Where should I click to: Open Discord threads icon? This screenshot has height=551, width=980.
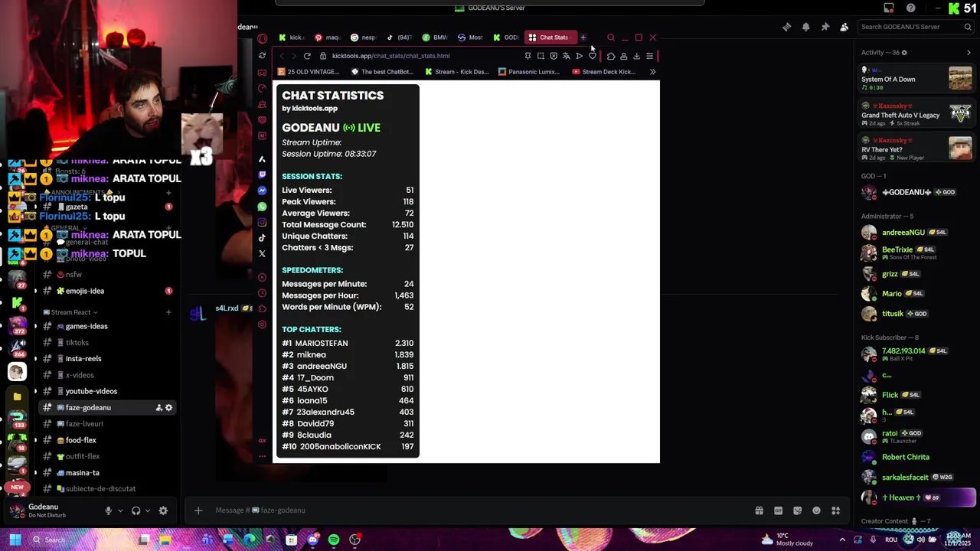coord(786,27)
